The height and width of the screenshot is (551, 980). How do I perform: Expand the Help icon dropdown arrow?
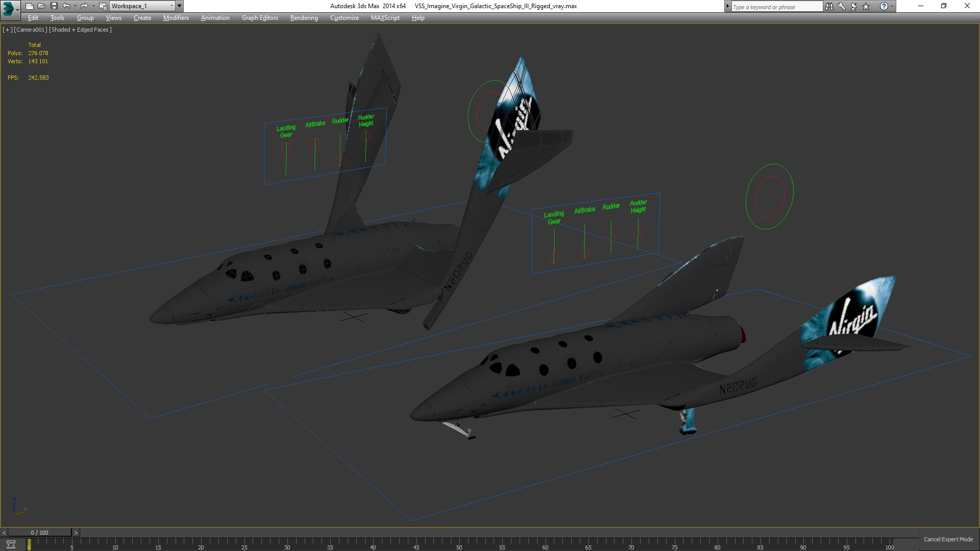pos(892,6)
